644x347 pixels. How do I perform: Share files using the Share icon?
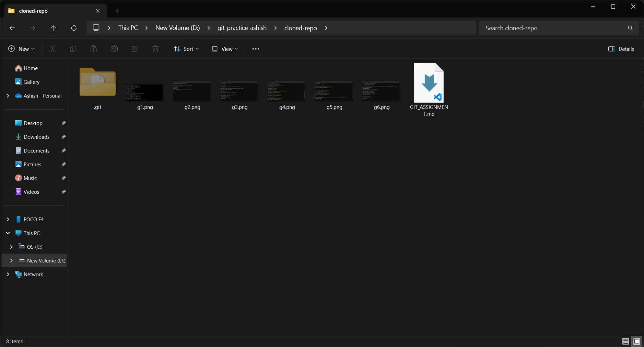[x=134, y=49]
